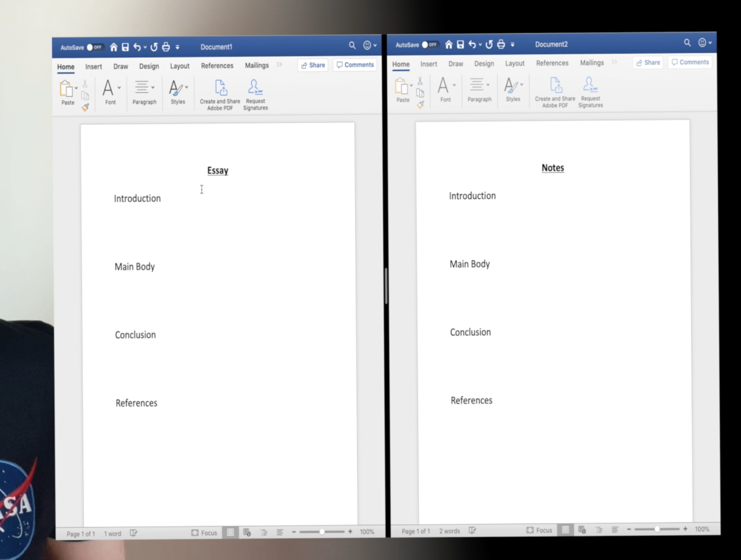This screenshot has width=741, height=560.
Task: Open the References tab in Document2
Action: tap(552, 63)
